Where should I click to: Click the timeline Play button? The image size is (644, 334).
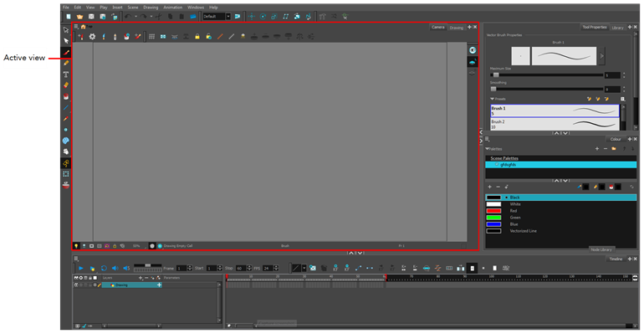(x=81, y=268)
